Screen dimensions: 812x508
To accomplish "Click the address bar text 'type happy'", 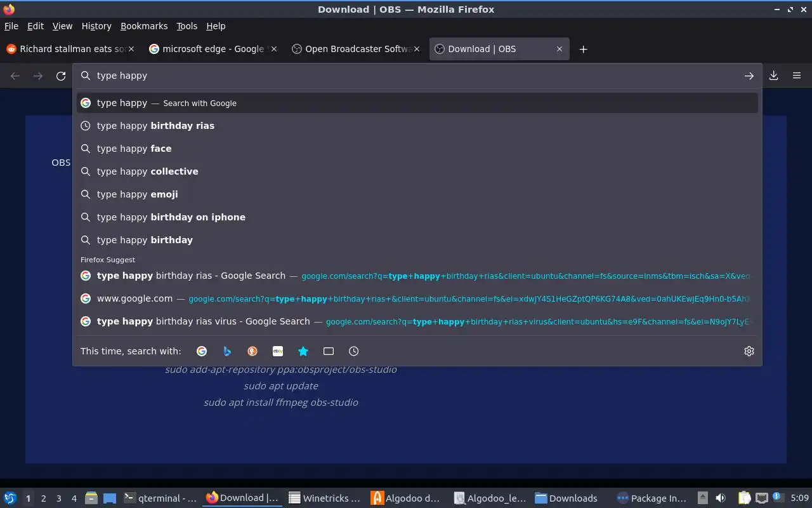I will point(122,76).
